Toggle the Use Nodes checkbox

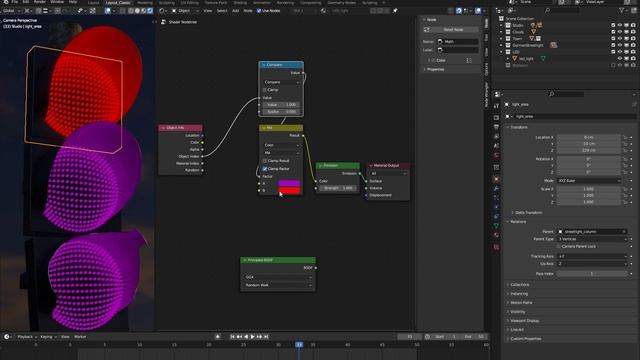pos(259,11)
